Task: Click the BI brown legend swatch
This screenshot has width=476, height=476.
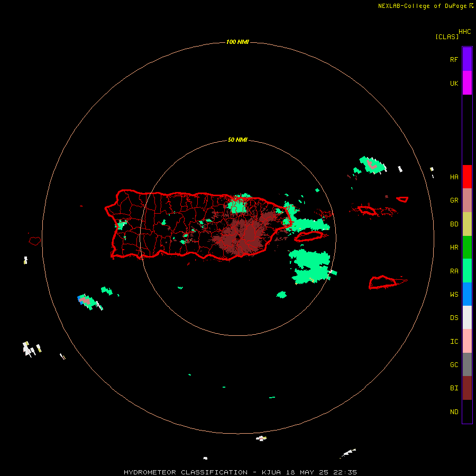Action: [x=467, y=388]
